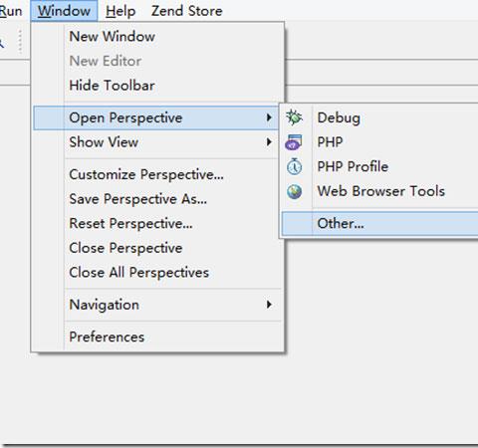Open the Zend Store menu

tap(187, 11)
